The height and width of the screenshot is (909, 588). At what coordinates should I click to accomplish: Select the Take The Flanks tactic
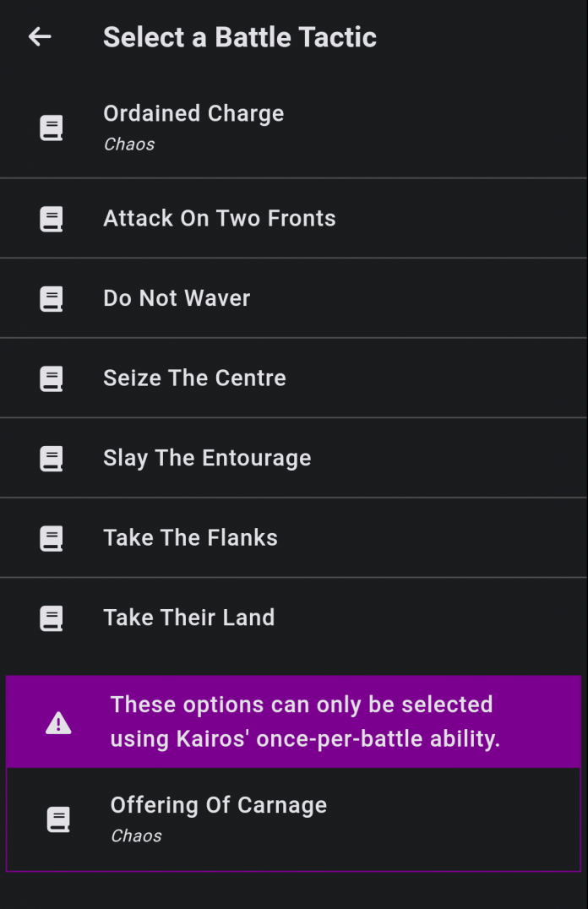point(190,538)
